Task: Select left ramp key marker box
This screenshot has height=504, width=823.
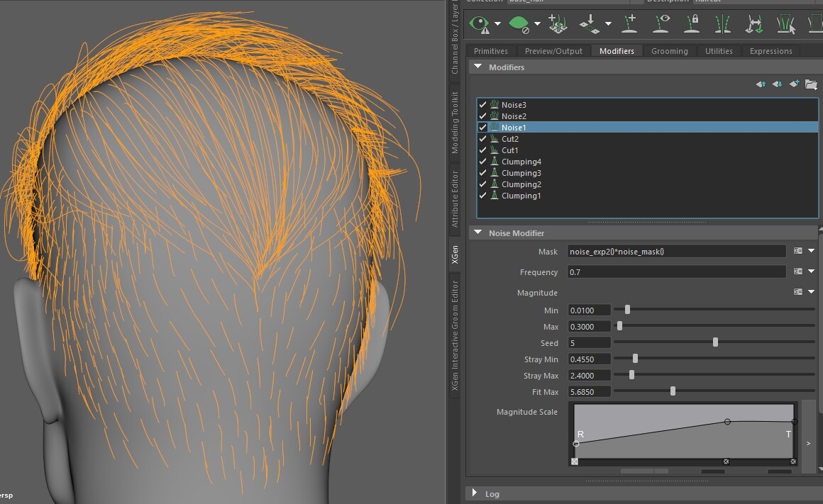Action: (x=575, y=461)
